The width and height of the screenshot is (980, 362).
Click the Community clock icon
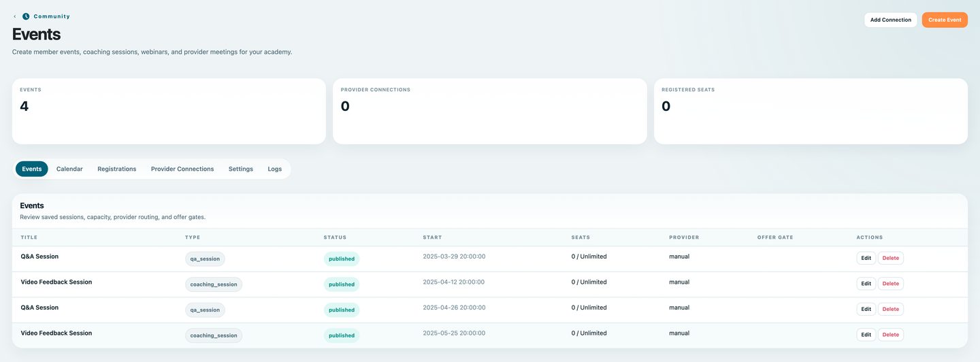(x=26, y=16)
